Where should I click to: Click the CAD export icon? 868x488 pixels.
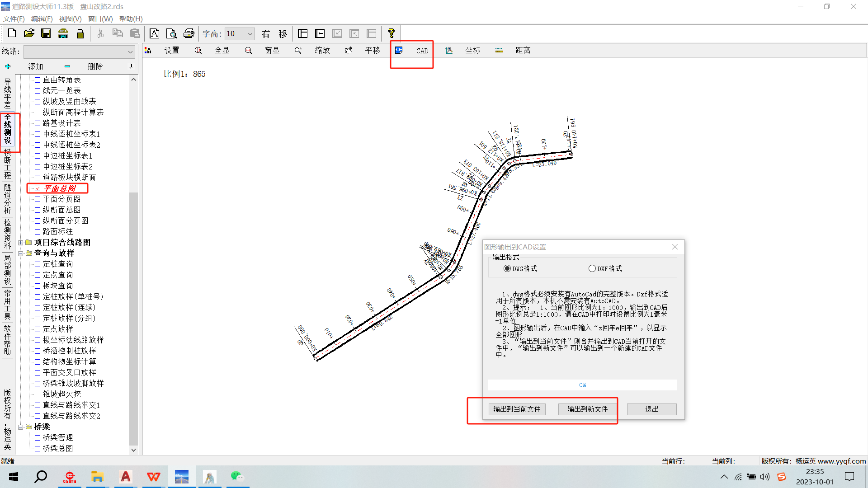399,50
